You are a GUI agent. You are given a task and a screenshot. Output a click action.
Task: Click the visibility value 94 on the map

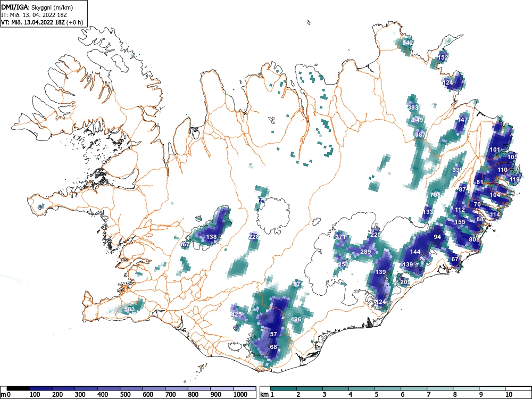click(x=437, y=237)
